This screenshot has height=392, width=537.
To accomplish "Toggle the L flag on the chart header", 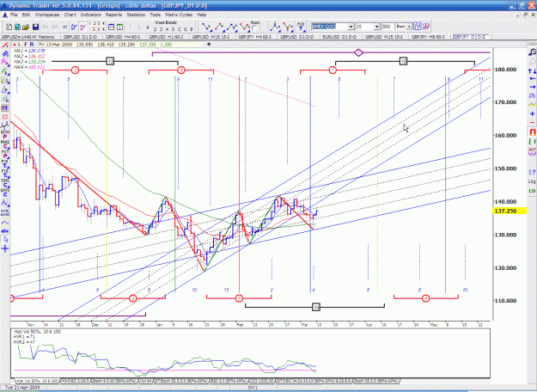I will 20,45.
